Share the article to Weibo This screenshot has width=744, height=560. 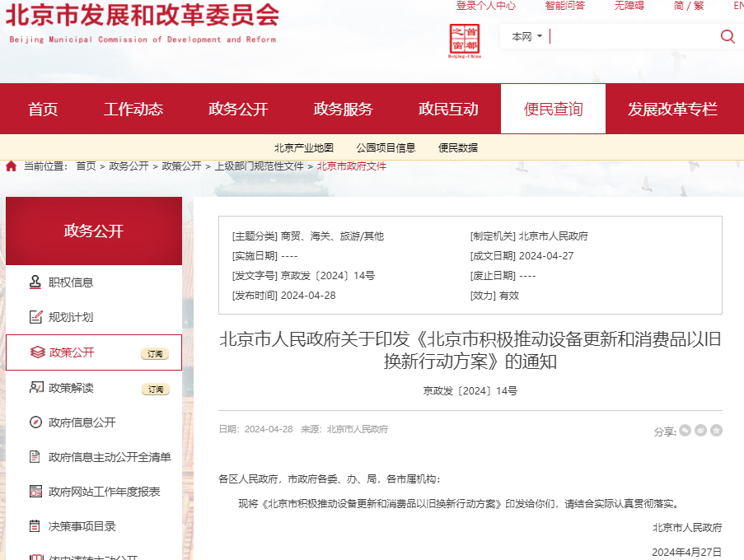[700, 429]
